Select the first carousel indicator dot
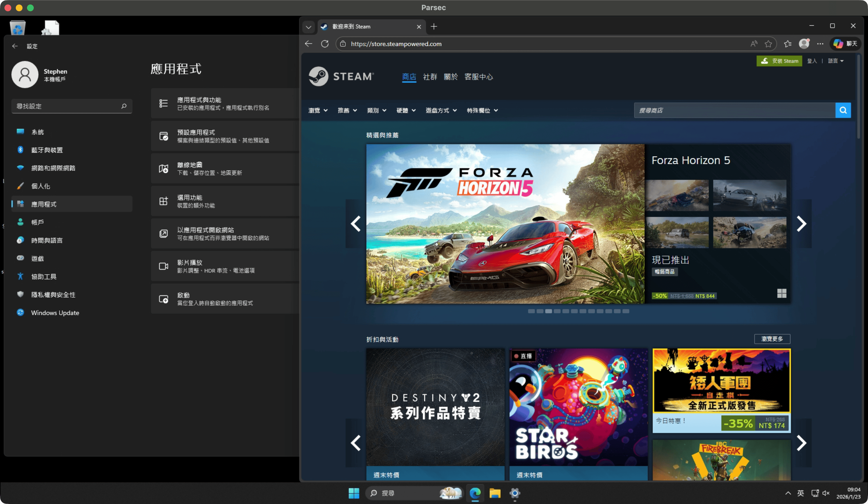The height and width of the screenshot is (504, 868). point(531,311)
